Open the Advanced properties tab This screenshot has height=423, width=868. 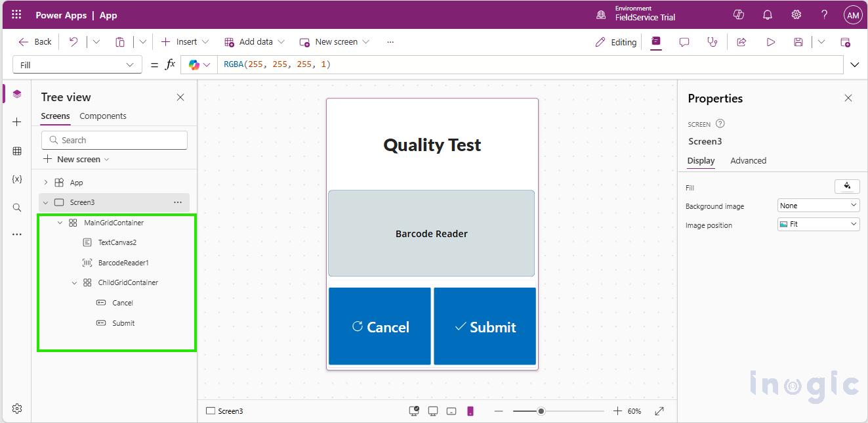tap(748, 160)
